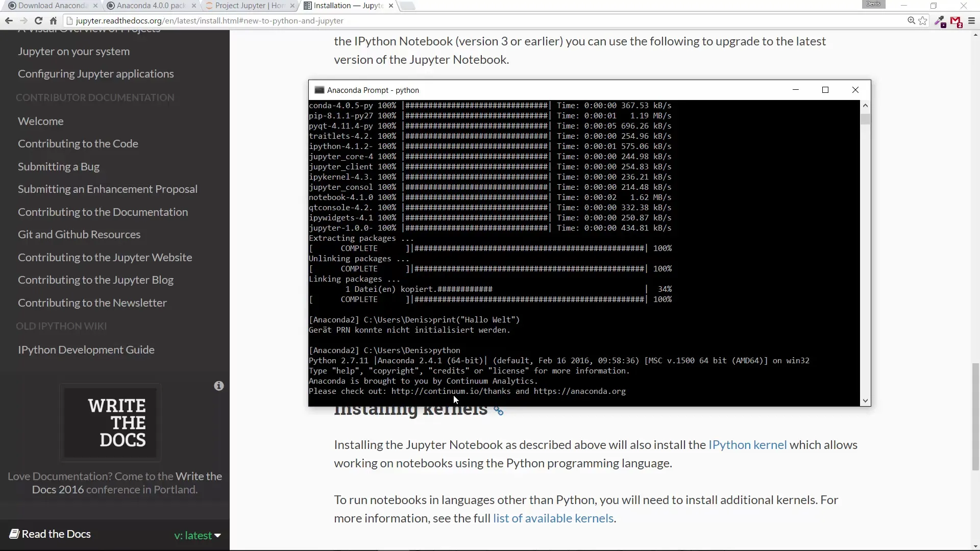Click Anaconda Prompt scrollbar down arrow
Viewport: 980px width, 551px height.
point(865,401)
